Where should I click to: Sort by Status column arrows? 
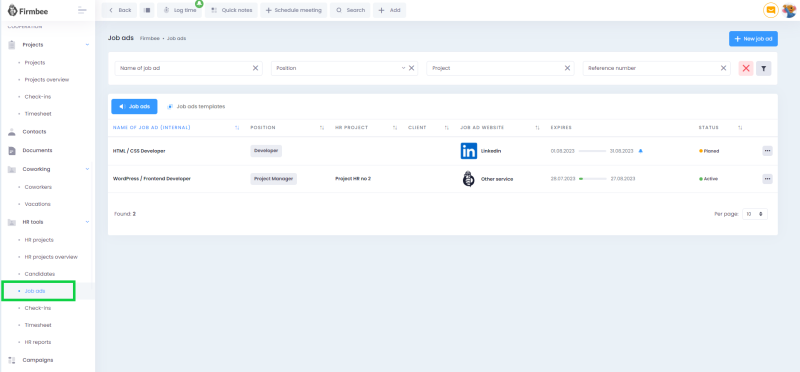click(740, 128)
